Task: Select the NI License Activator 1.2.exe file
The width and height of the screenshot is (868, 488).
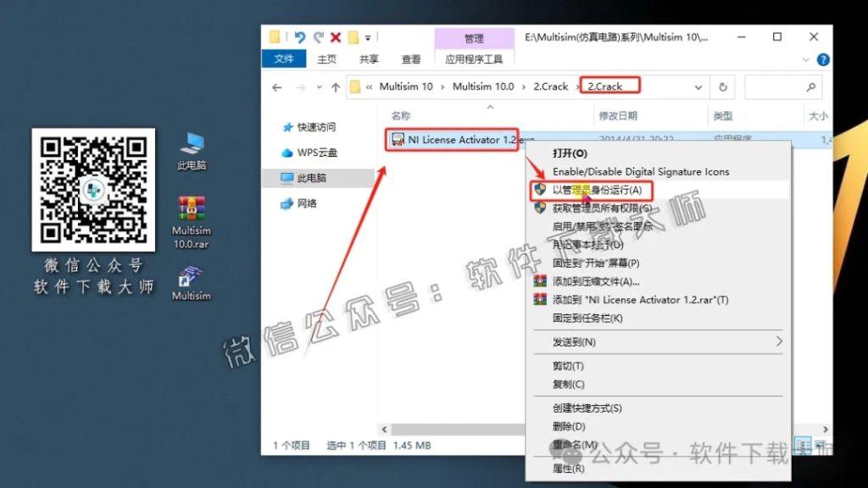Action: (452, 140)
